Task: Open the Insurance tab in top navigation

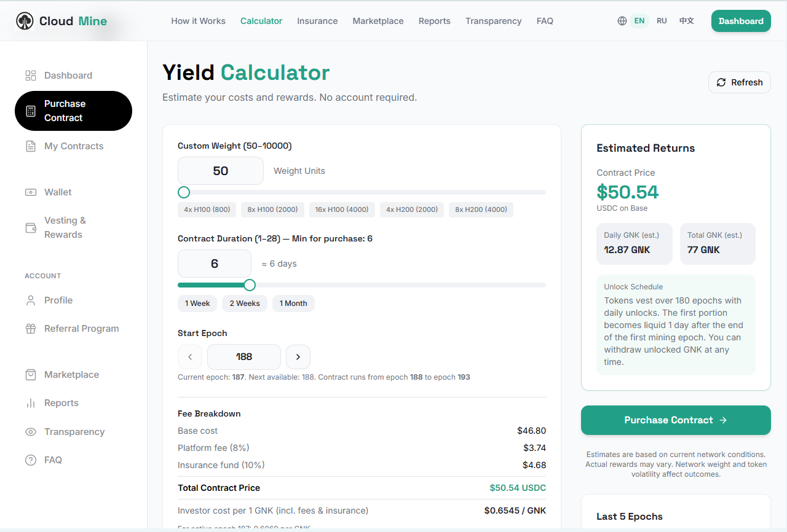Action: (x=317, y=21)
